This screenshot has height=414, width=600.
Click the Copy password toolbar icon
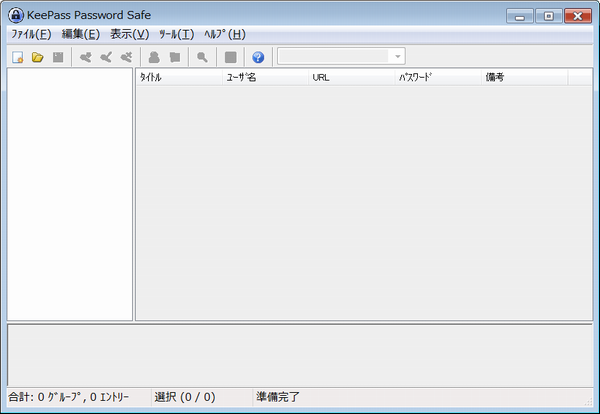tap(175, 57)
